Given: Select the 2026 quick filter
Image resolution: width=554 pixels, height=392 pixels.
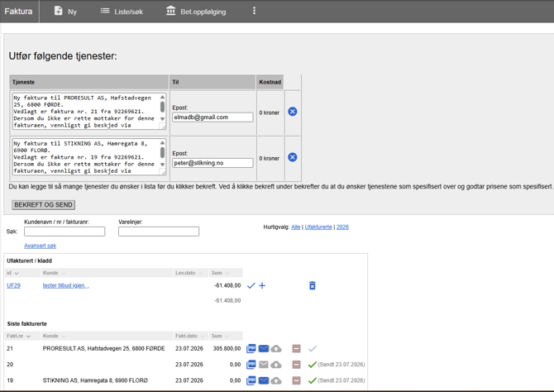Looking at the screenshot, I should pyautogui.click(x=342, y=227).
